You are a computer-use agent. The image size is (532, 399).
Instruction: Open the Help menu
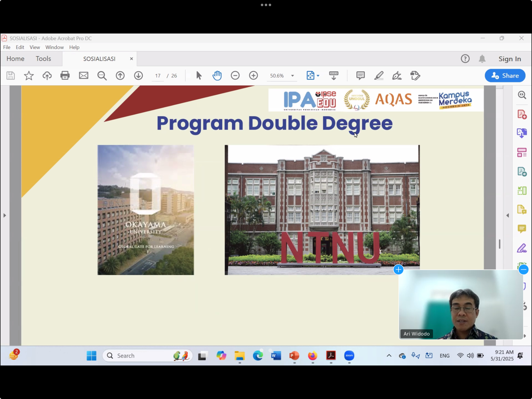pyautogui.click(x=74, y=47)
